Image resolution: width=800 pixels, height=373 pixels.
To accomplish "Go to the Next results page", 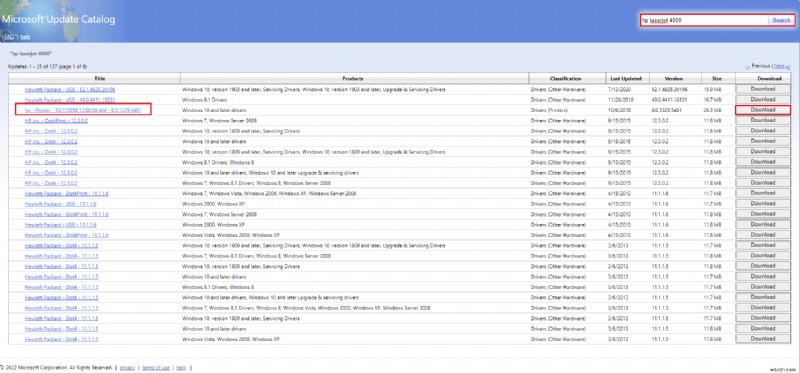I will pyautogui.click(x=779, y=66).
